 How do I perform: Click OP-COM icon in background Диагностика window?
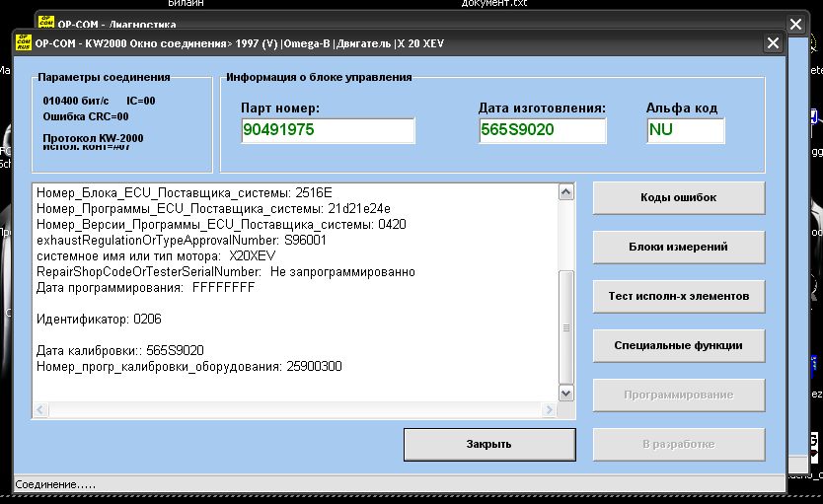pos(46,22)
